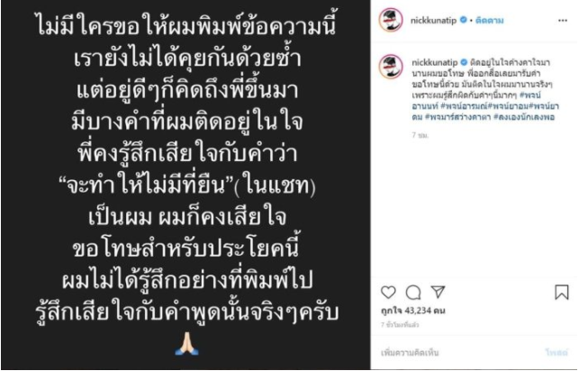Screen dimensions: 588x371
Task: Click the black apology text post image
Action: (185, 185)
